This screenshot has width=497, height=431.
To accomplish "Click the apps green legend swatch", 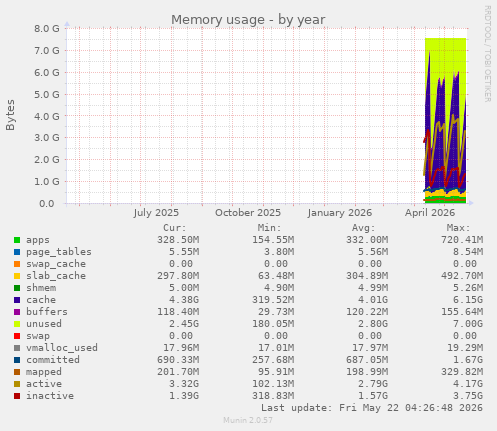I will [x=17, y=240].
